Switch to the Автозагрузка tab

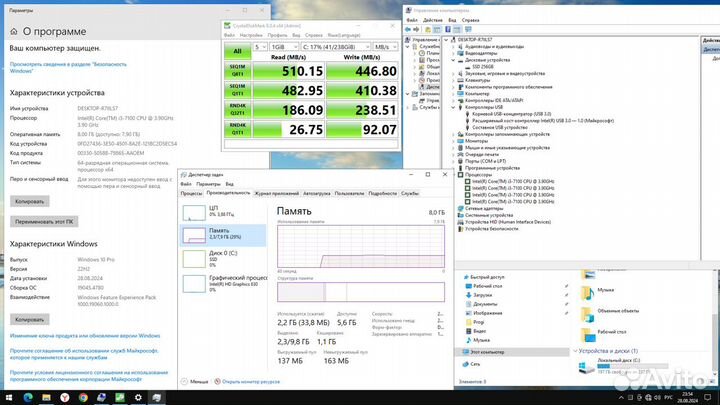tap(316, 193)
